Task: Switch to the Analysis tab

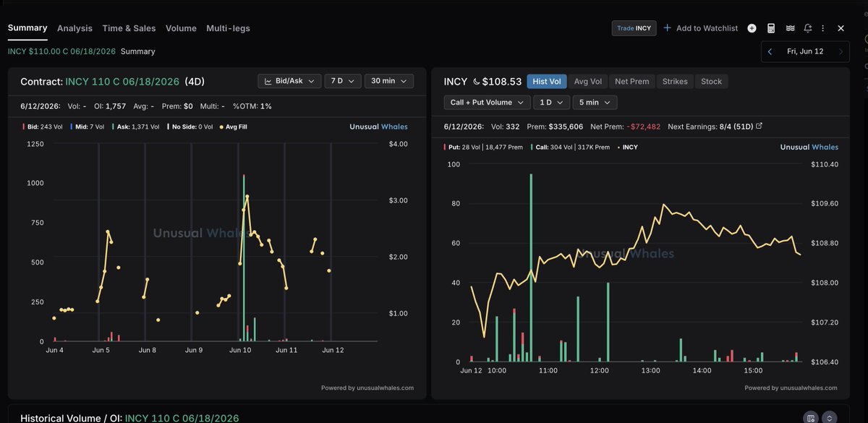Action: point(75,28)
